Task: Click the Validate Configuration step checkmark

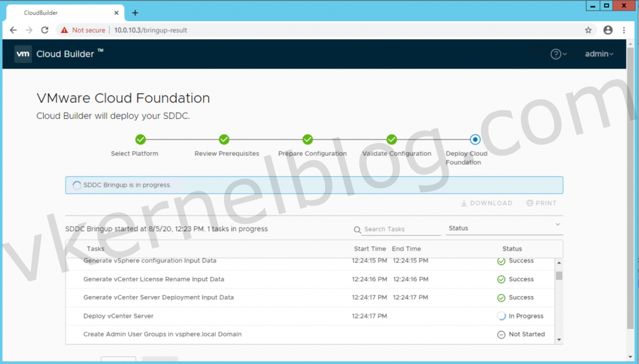Action: point(391,140)
